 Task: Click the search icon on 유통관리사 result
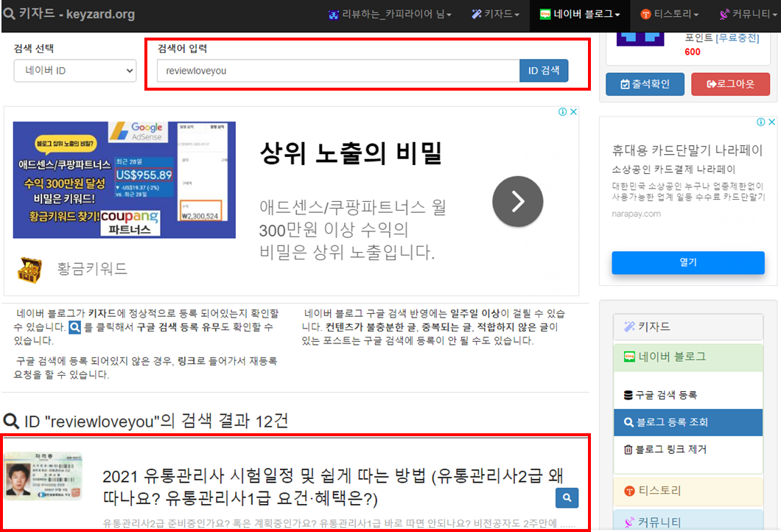567,497
